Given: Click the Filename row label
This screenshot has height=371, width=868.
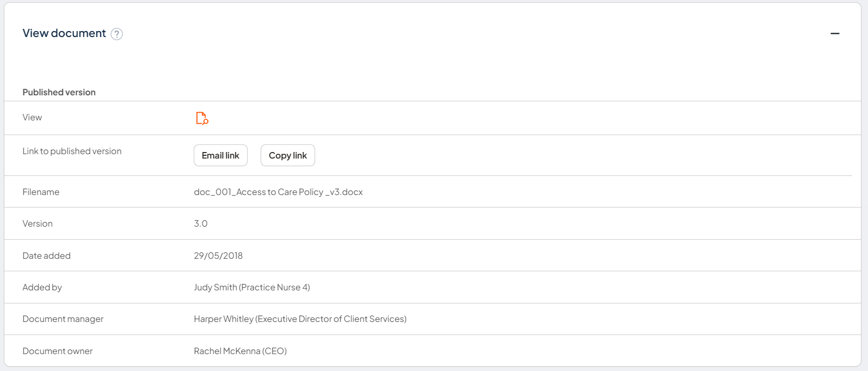Looking at the screenshot, I should coord(41,192).
